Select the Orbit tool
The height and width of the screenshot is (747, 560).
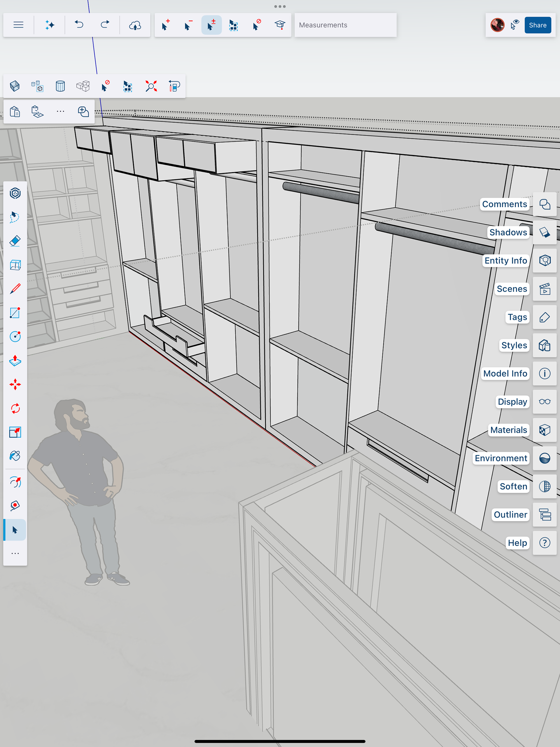(15, 482)
